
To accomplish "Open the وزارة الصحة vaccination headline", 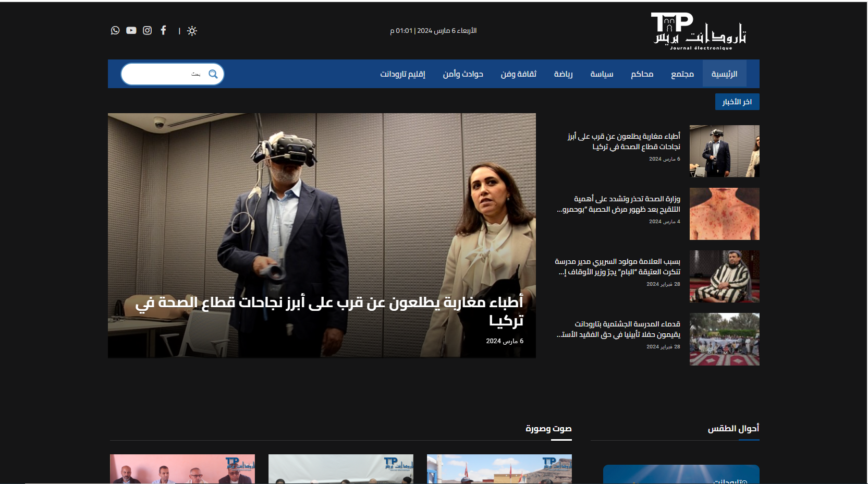I will pyautogui.click(x=619, y=204).
